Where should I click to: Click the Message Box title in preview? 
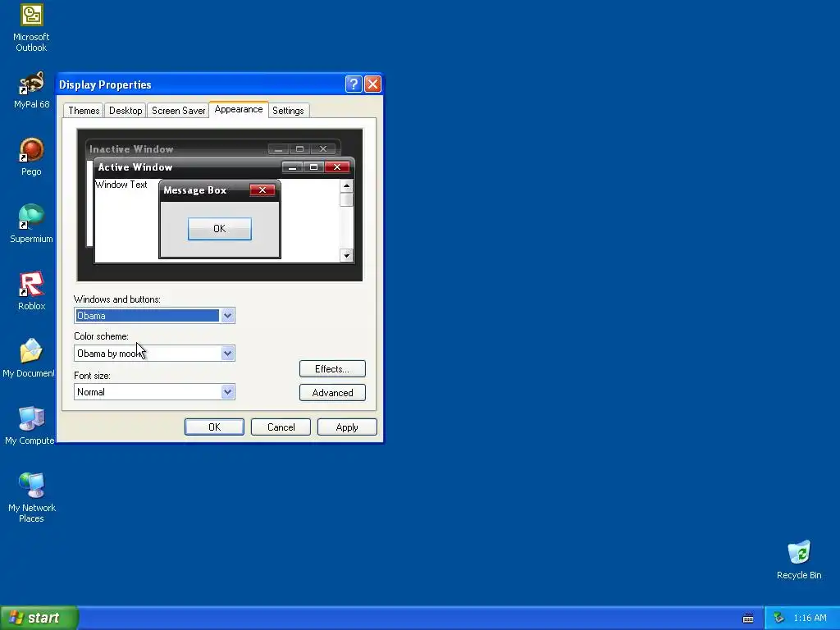tap(195, 190)
